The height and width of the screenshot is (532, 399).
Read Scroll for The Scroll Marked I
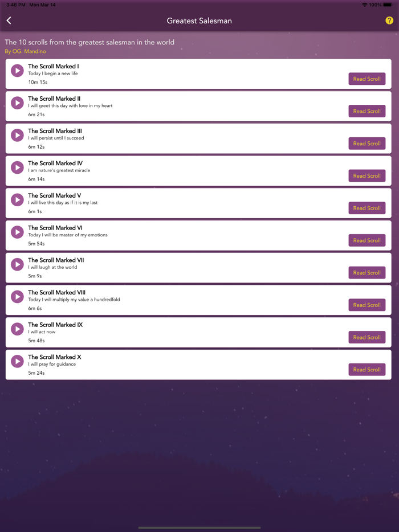click(367, 79)
